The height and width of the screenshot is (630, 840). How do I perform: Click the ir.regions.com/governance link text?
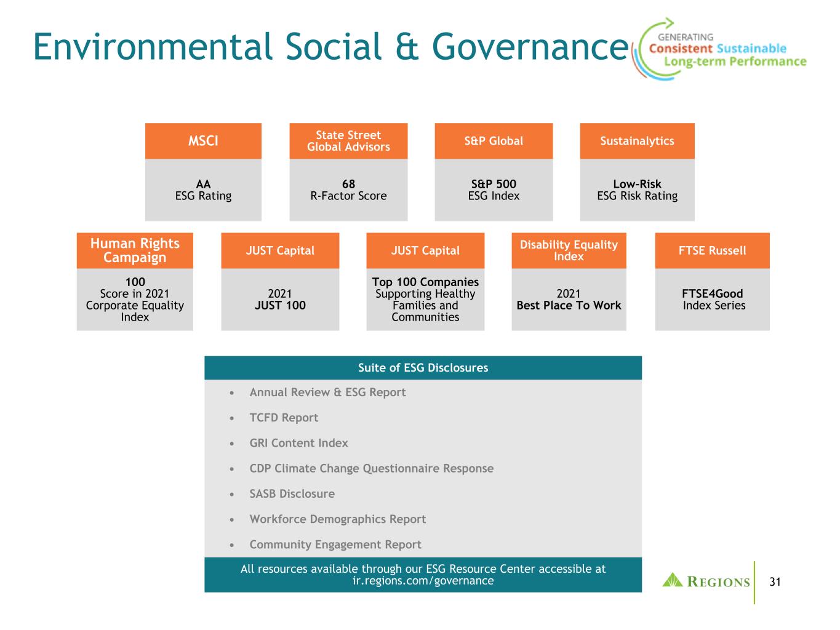click(x=423, y=581)
